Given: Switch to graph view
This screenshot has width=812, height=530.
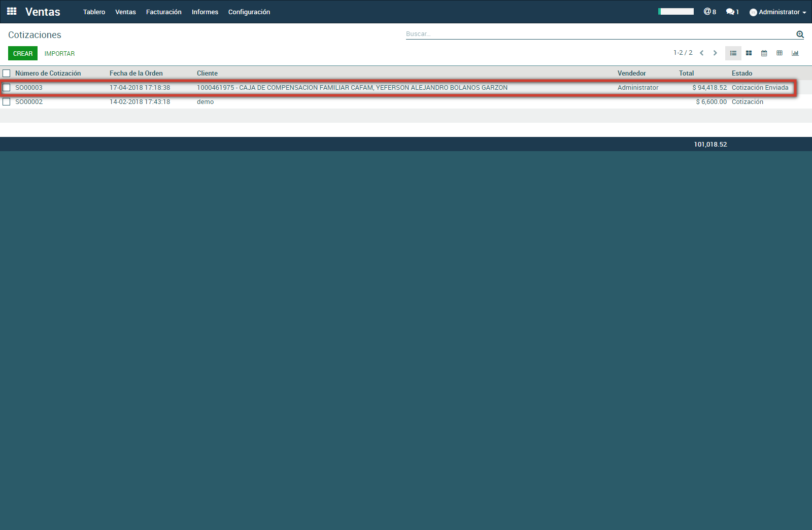Looking at the screenshot, I should [795, 53].
